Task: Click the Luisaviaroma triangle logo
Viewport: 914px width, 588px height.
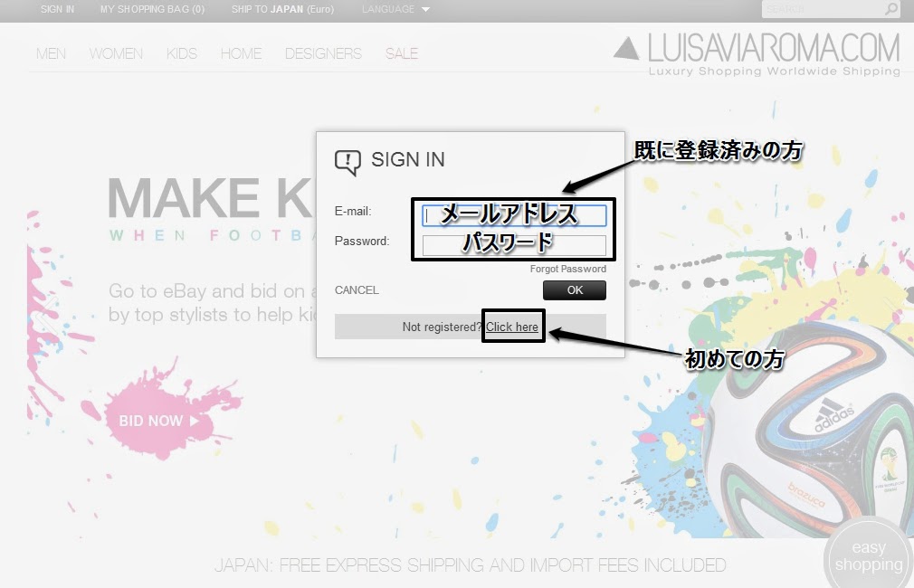Action: (626, 48)
